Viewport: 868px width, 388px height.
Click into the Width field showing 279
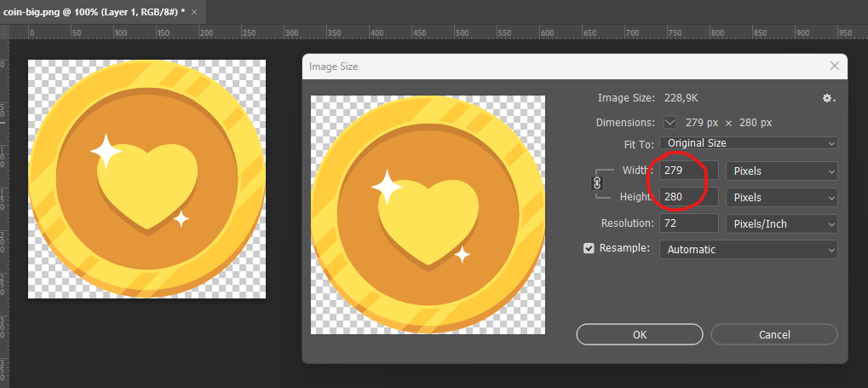(688, 171)
